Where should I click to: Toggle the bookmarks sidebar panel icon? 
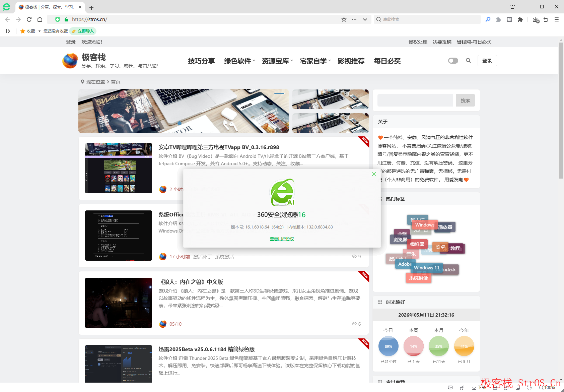click(x=8, y=31)
